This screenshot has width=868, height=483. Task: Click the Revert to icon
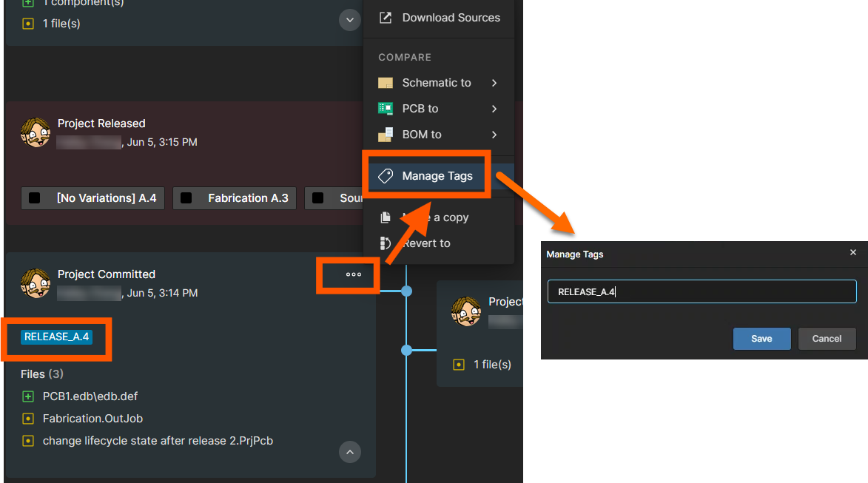tap(386, 243)
